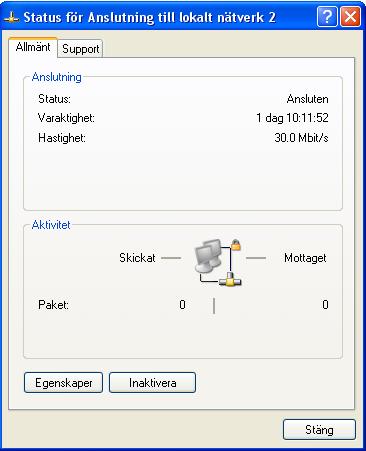Viewport: 366px width, 451px height.
Task: Click the title bar network icon
Action: 12,17
